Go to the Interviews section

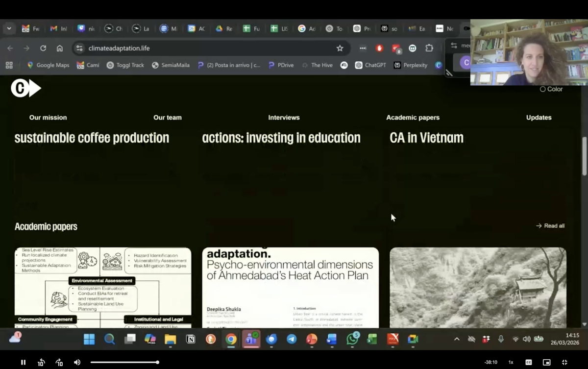[x=284, y=118]
